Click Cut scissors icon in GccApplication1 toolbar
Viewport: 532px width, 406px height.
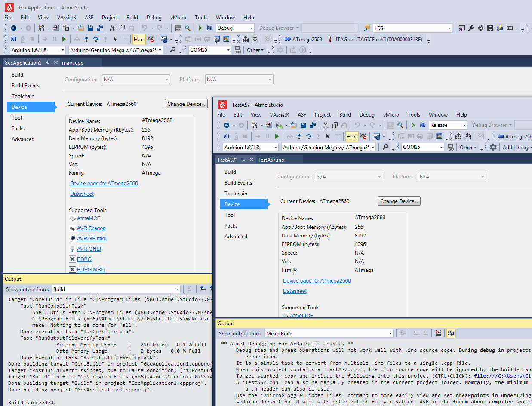pos(112,28)
